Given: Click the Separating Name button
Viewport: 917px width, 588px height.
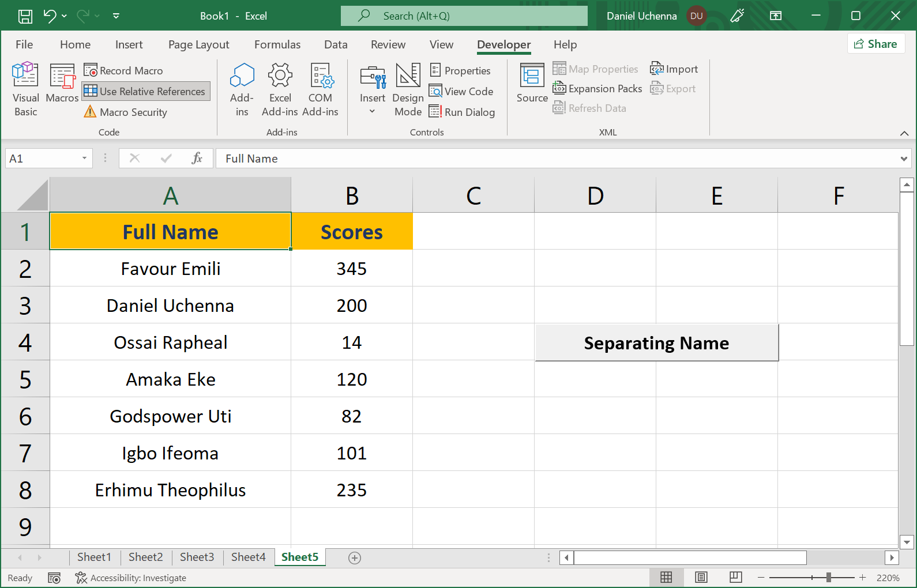Looking at the screenshot, I should pyautogui.click(x=656, y=343).
